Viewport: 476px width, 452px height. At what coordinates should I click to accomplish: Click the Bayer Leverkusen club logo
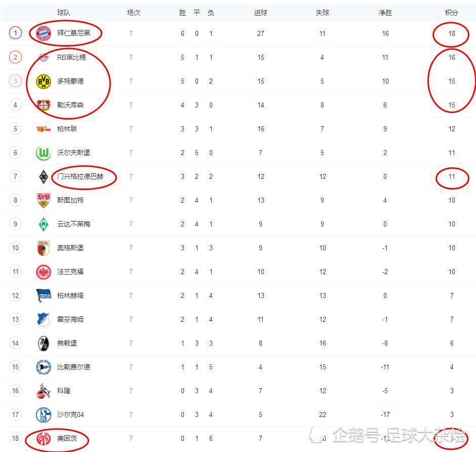(x=44, y=105)
